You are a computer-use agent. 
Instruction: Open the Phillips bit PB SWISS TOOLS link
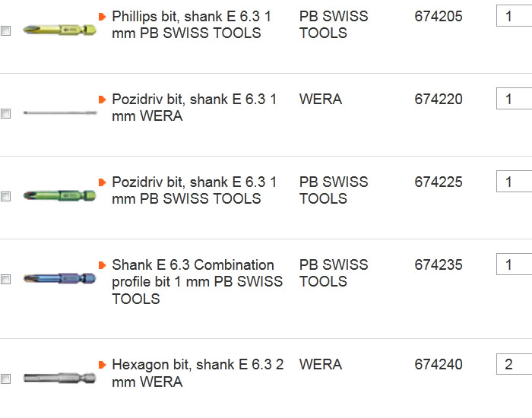(x=194, y=24)
